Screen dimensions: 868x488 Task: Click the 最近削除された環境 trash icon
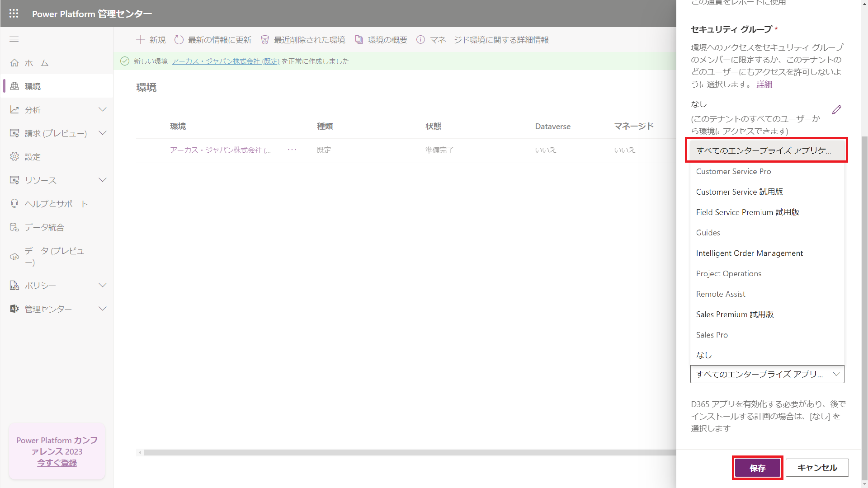click(265, 40)
